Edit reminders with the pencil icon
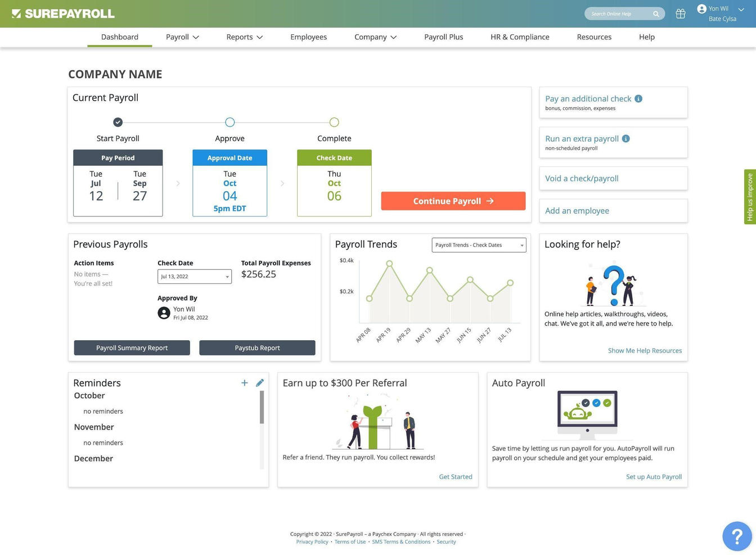This screenshot has width=756, height=555. click(260, 382)
